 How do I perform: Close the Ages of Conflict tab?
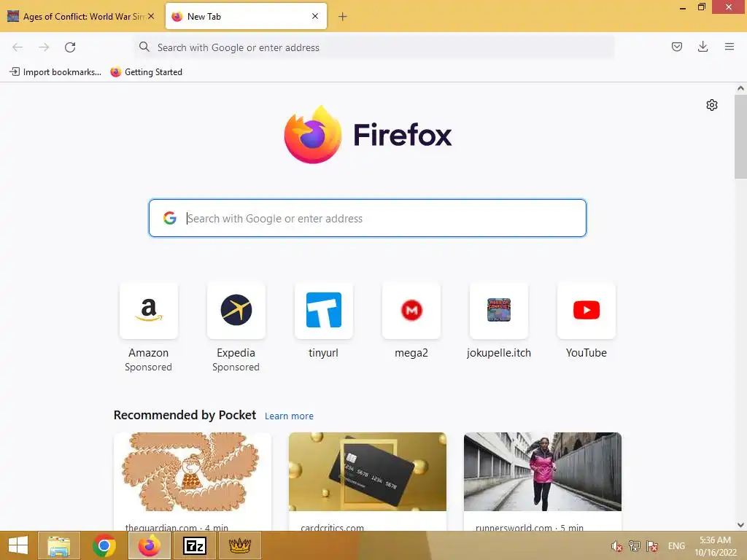pos(150,16)
